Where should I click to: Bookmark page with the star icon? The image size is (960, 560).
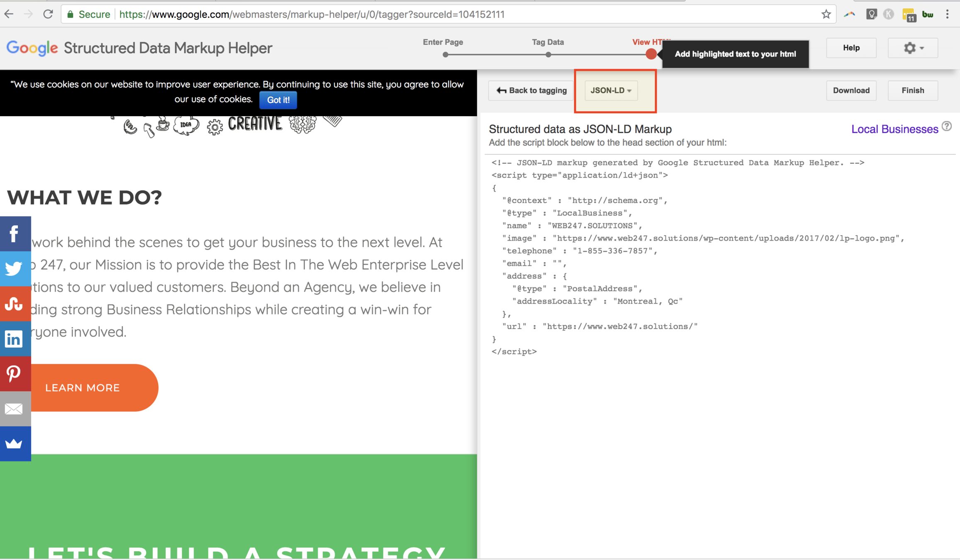tap(826, 15)
